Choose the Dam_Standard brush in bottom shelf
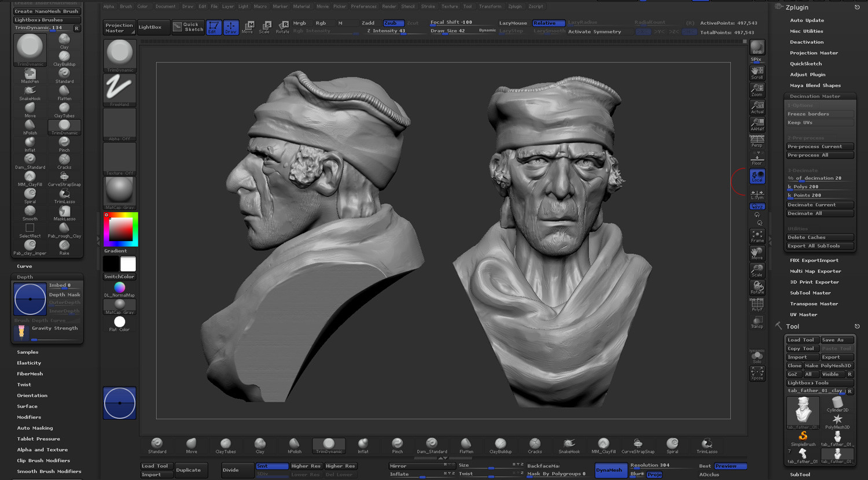The width and height of the screenshot is (868, 480). [432, 445]
